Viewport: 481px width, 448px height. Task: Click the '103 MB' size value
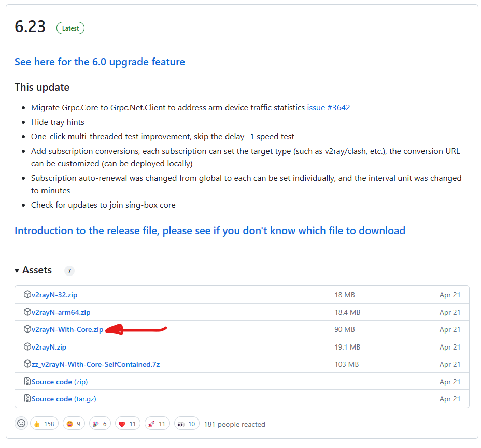pos(347,364)
